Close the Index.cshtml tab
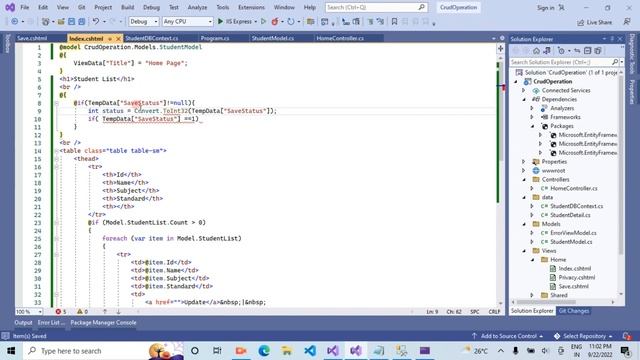 (x=118, y=38)
